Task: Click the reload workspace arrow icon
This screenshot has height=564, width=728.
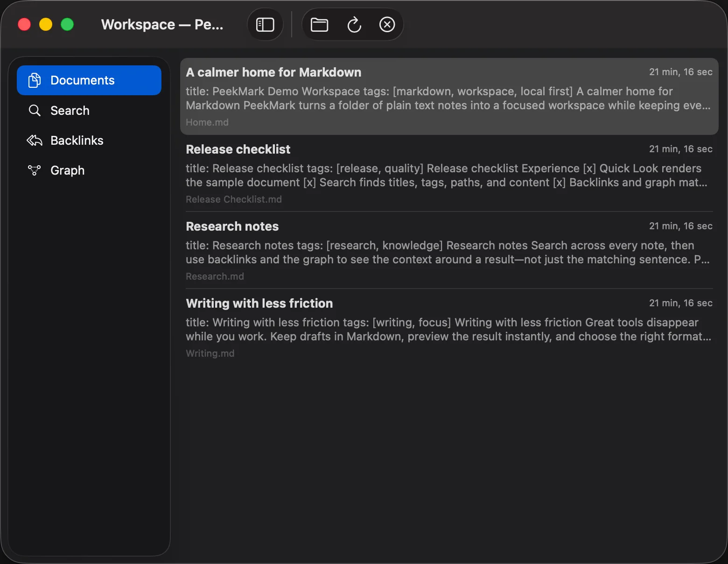Action: tap(354, 25)
